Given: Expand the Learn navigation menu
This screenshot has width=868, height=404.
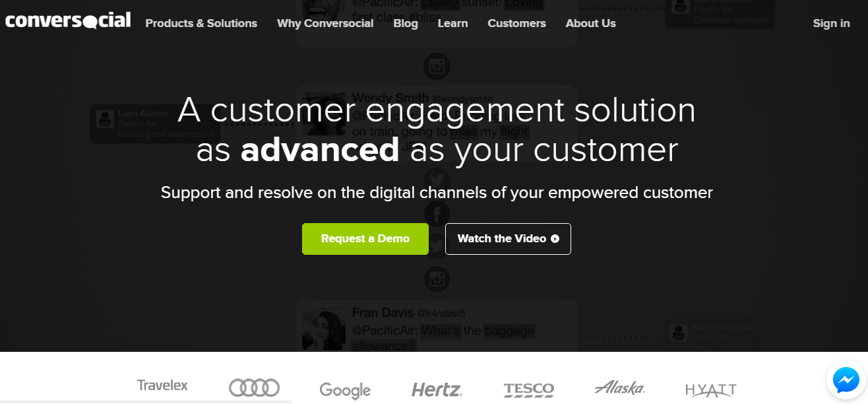Looking at the screenshot, I should click(x=452, y=23).
